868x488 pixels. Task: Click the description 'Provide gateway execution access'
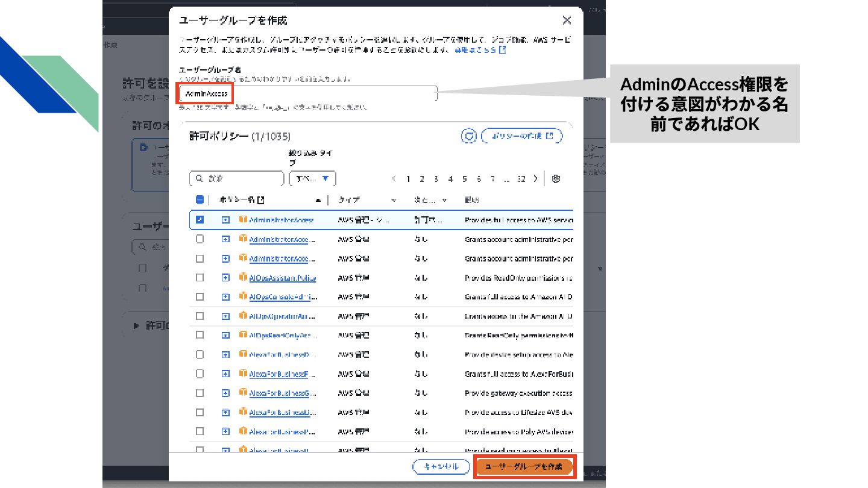(x=518, y=393)
